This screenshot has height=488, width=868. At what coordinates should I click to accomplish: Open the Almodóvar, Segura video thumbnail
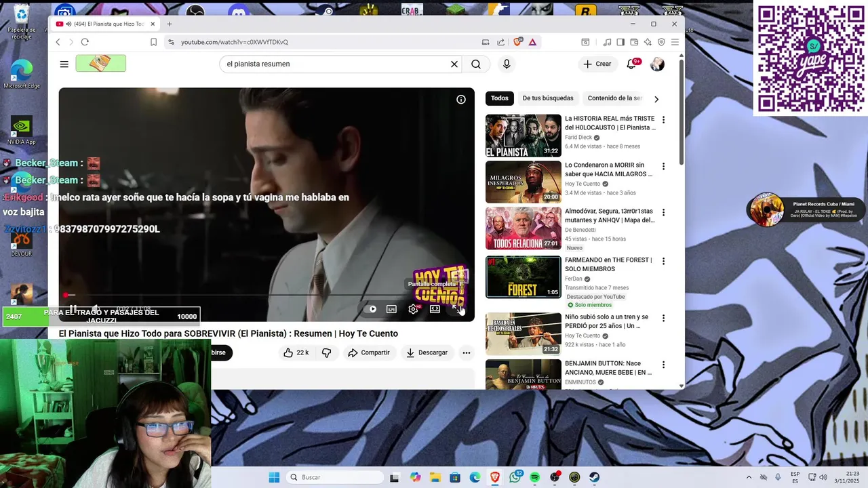pos(524,228)
